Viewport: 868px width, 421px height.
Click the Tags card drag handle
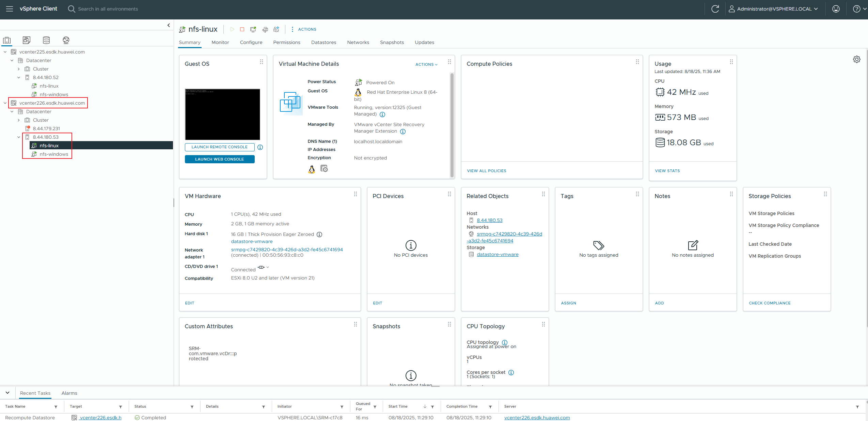pyautogui.click(x=637, y=194)
